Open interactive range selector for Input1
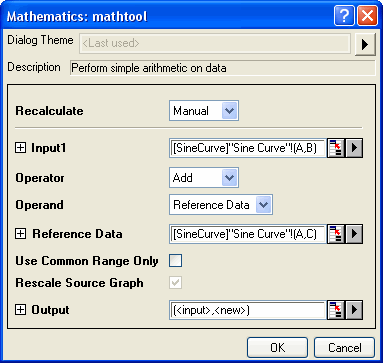The height and width of the screenshot is (363, 383). (336, 148)
